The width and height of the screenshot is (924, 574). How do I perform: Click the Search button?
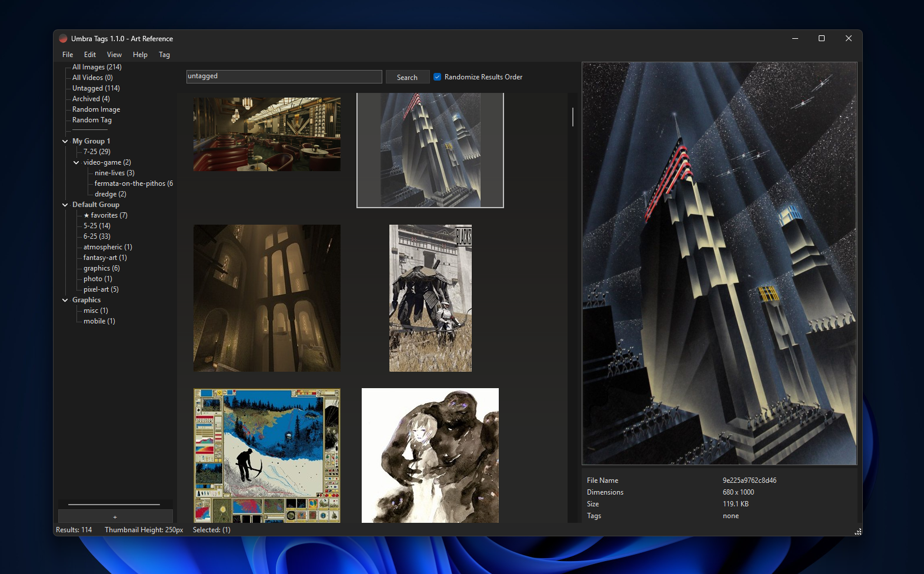point(407,77)
